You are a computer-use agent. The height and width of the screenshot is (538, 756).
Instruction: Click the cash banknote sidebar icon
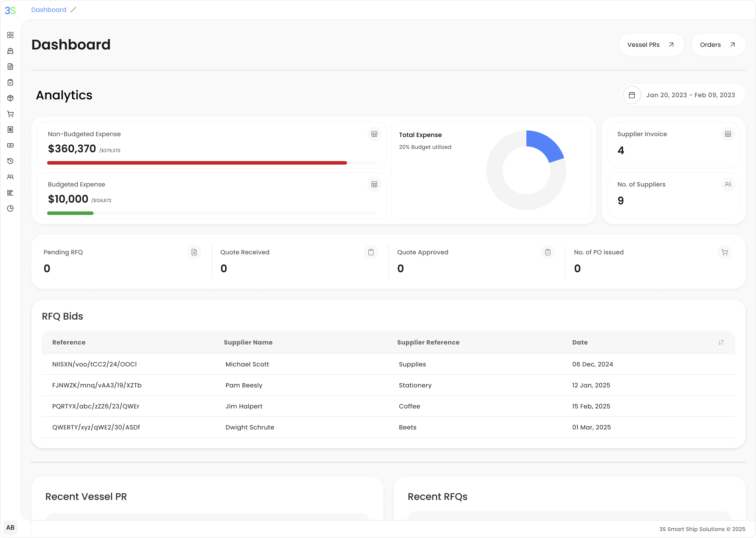point(10,146)
